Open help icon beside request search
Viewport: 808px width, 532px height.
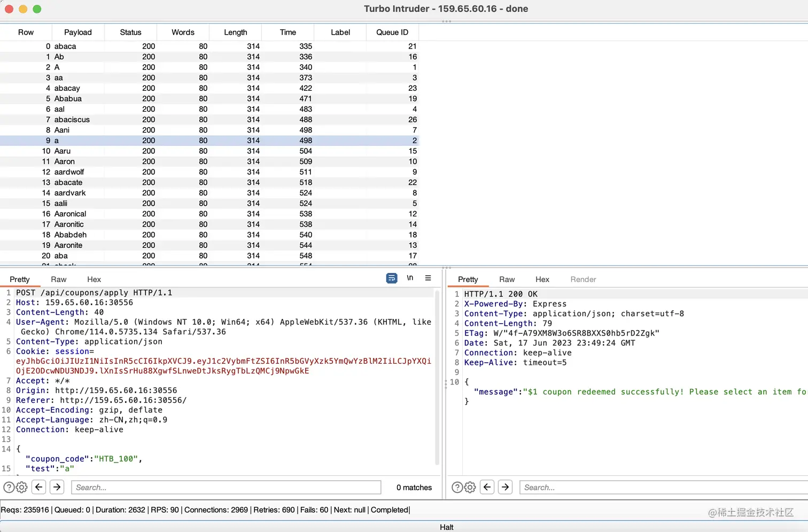[x=9, y=487]
